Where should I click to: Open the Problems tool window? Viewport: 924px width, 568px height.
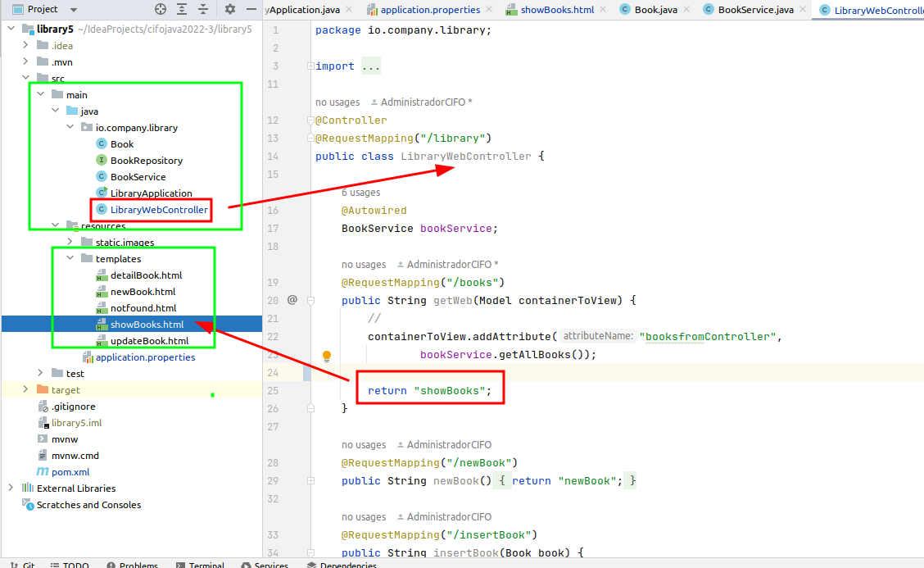point(133,564)
